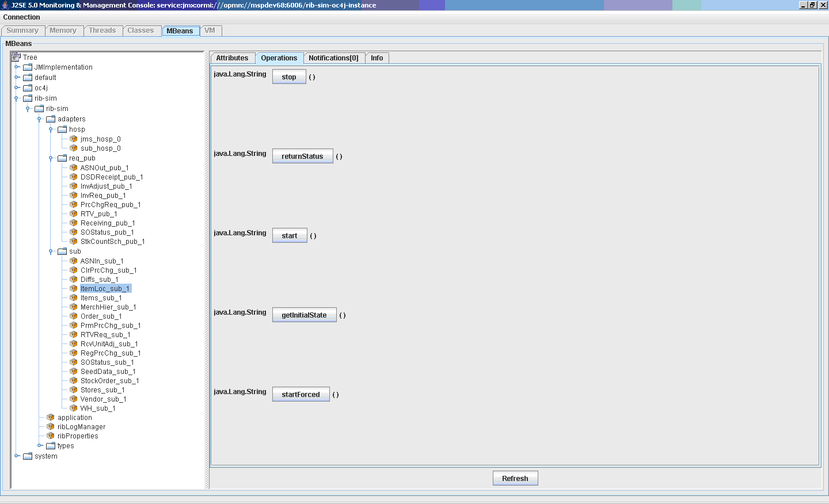Invoke the getInitialState operation
The width and height of the screenshot is (829, 504).
click(304, 315)
